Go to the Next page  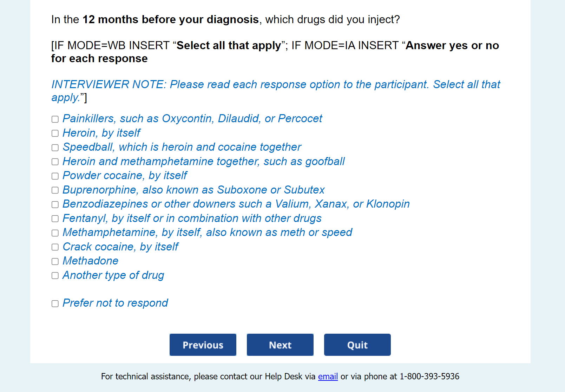(x=280, y=345)
